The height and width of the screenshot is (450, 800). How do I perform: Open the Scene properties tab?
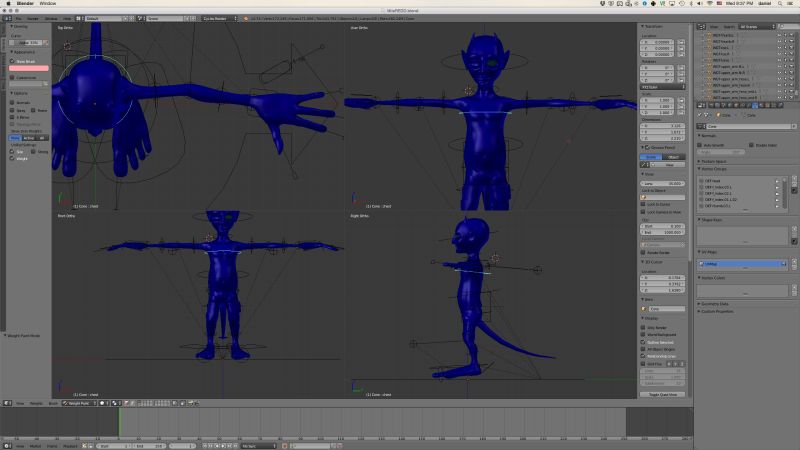pos(723,105)
